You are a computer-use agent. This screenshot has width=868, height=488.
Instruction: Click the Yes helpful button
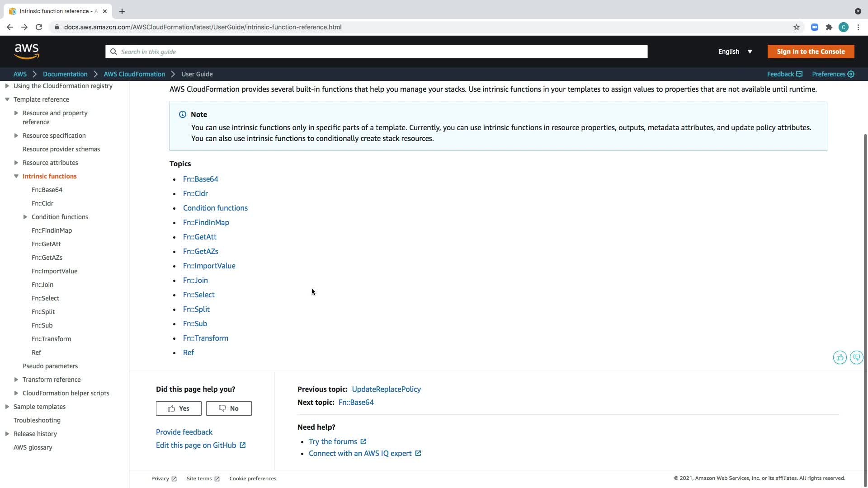(179, 408)
